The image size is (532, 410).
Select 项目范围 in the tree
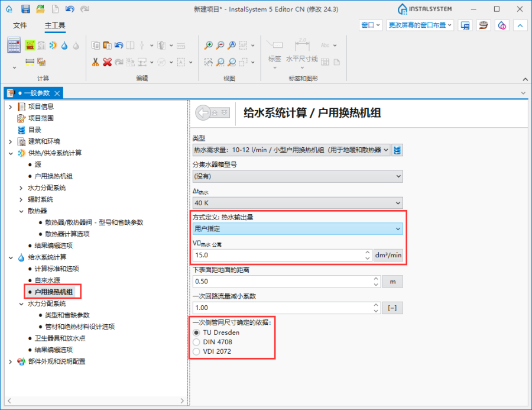click(41, 118)
